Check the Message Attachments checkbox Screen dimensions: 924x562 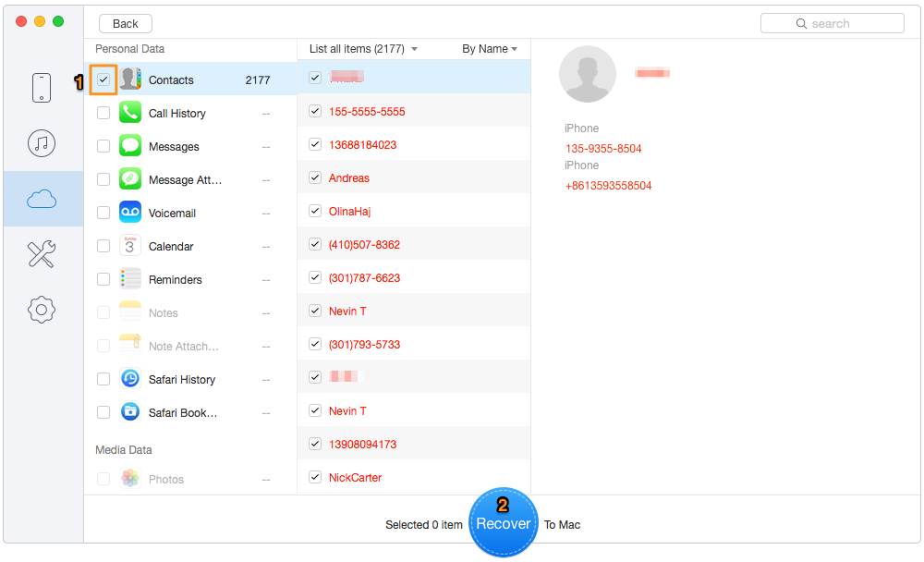coord(103,179)
